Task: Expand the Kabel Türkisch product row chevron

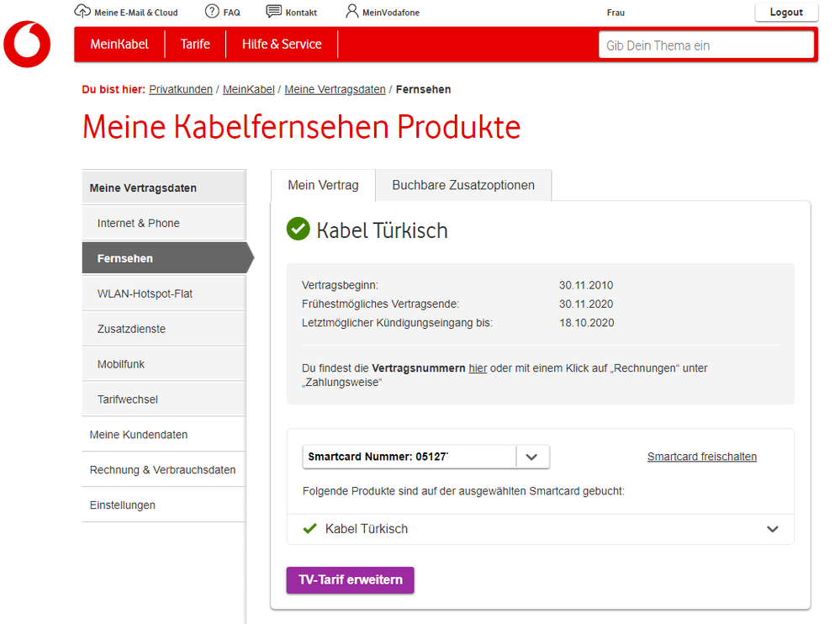Action: pos(772,529)
